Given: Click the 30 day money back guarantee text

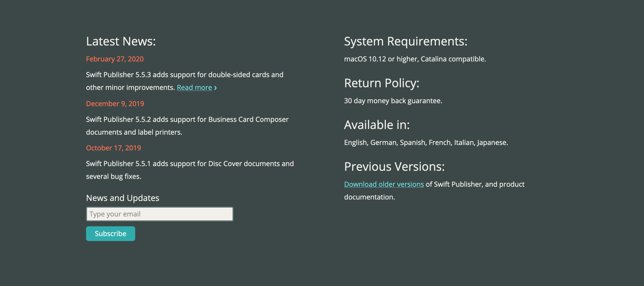Looking at the screenshot, I should coord(393,101).
